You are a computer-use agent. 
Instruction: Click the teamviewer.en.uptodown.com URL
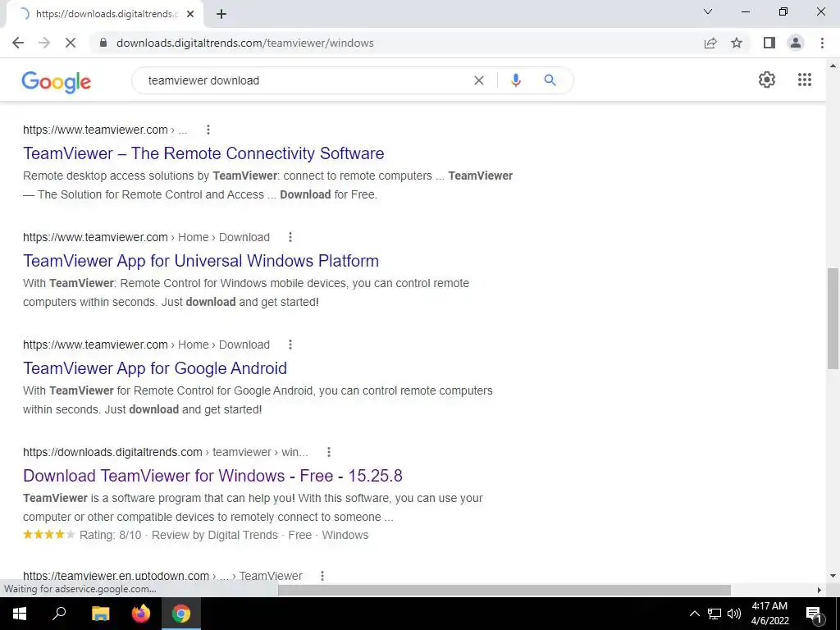point(116,576)
